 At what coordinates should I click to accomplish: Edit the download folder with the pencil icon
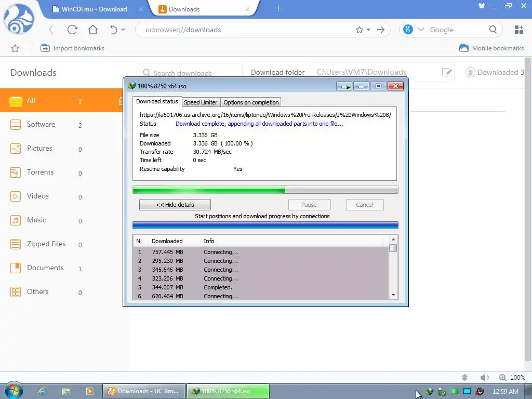(446, 72)
